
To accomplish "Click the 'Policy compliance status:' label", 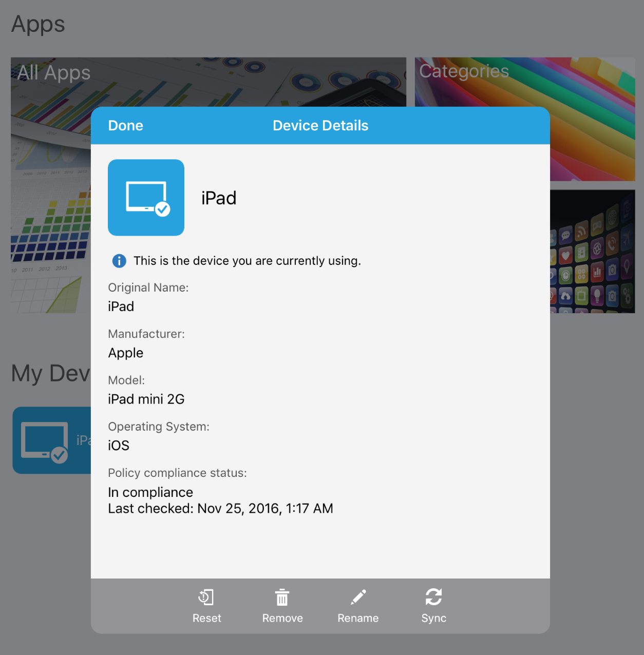I will (x=177, y=473).
